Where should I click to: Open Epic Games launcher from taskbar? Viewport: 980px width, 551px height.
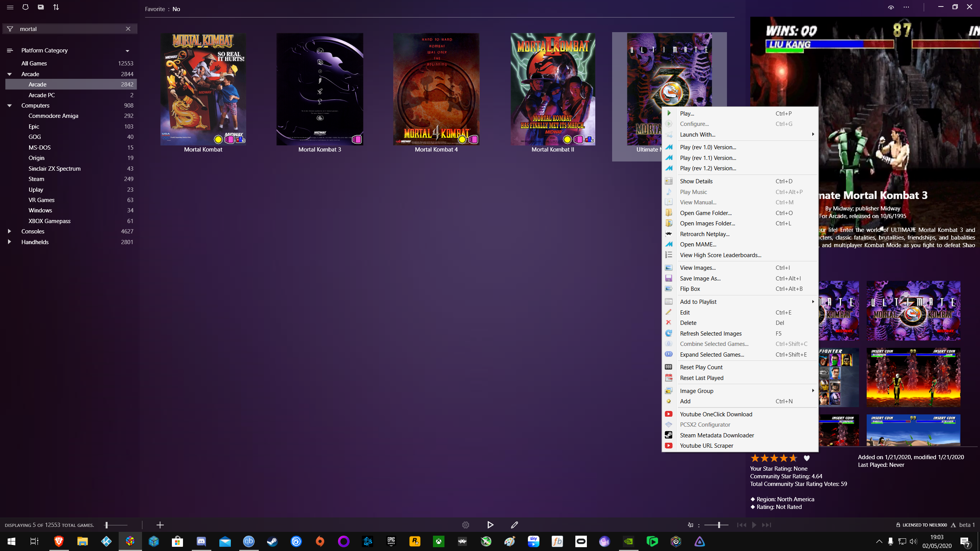point(391,541)
